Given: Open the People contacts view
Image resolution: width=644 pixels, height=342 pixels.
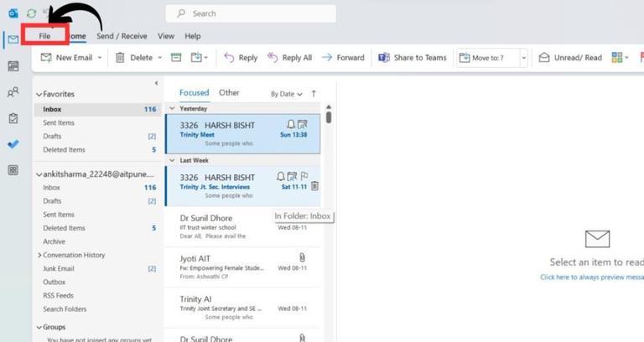Looking at the screenshot, I should coord(13,92).
